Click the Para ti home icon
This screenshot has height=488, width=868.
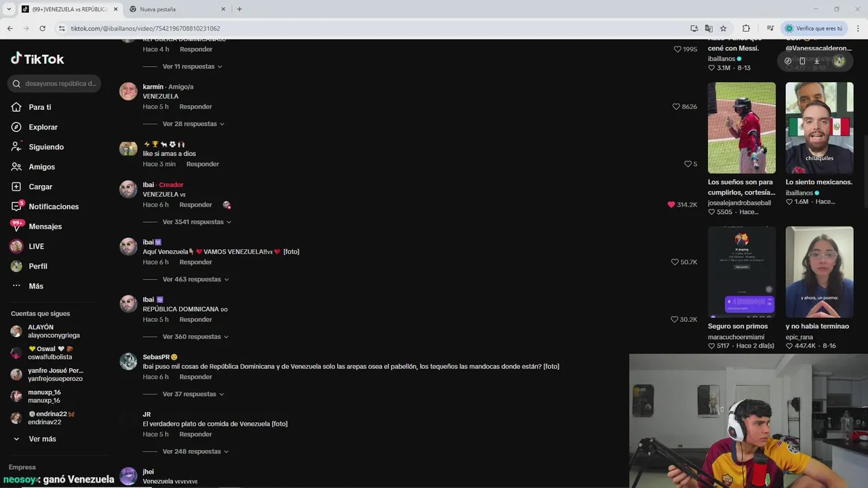coord(16,107)
